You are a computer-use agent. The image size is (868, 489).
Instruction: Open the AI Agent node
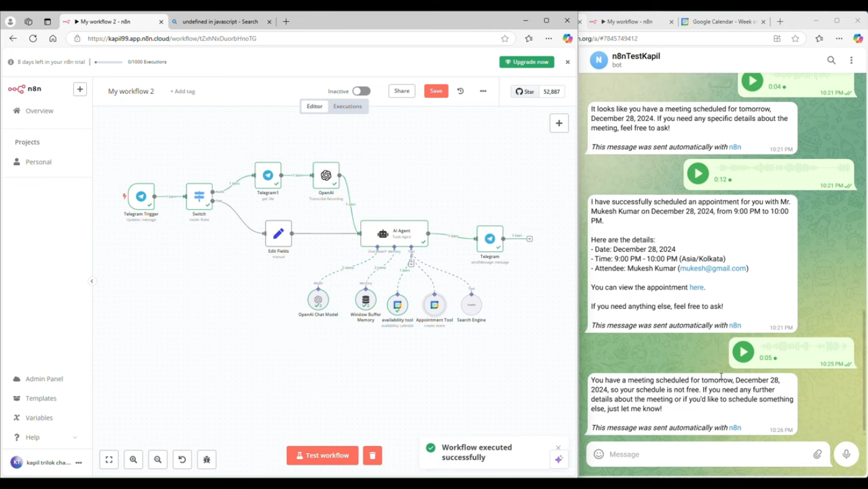click(x=394, y=233)
